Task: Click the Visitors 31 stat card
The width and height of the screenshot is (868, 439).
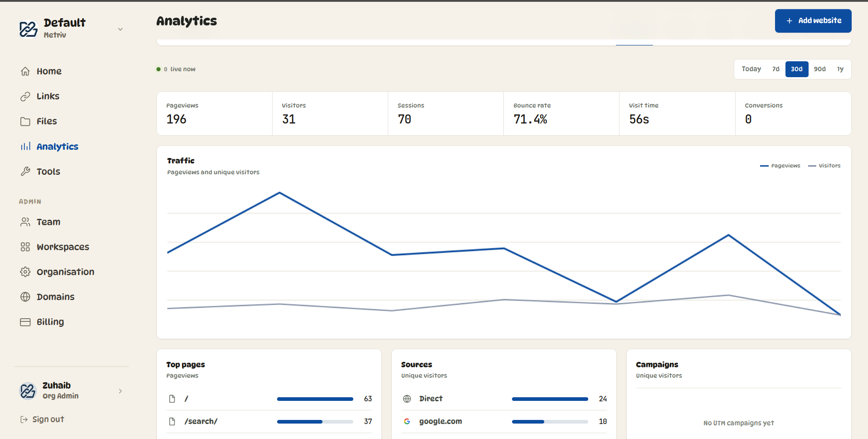Action: pos(330,113)
